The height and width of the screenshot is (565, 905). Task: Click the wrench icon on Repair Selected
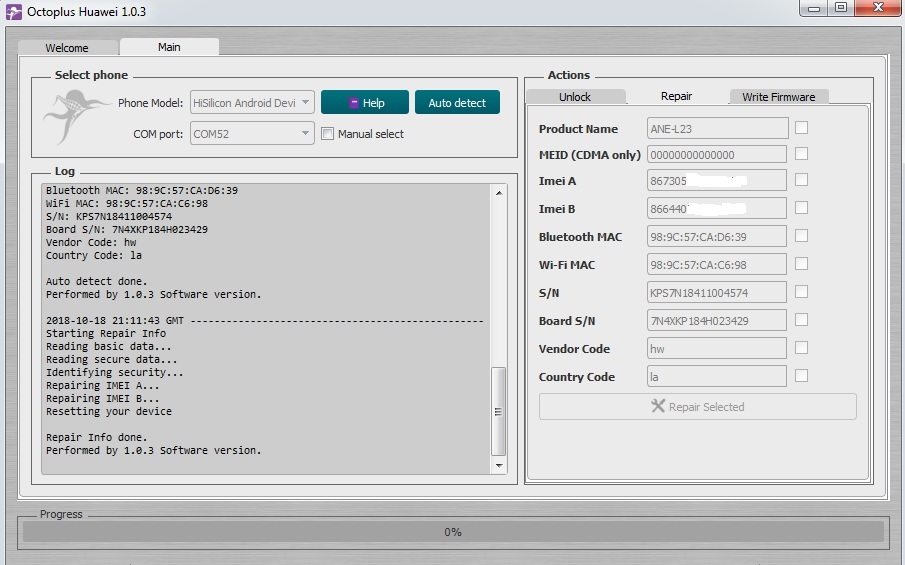tap(658, 406)
